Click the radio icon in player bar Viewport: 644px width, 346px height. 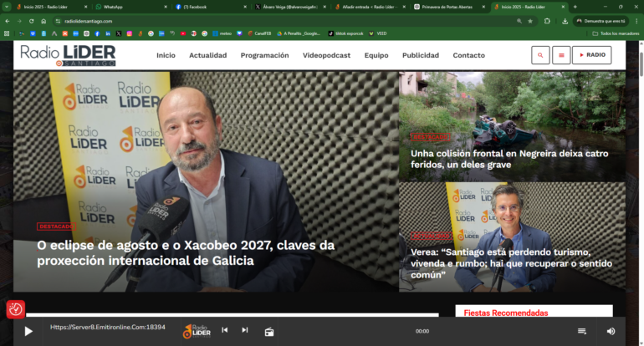[x=269, y=331]
